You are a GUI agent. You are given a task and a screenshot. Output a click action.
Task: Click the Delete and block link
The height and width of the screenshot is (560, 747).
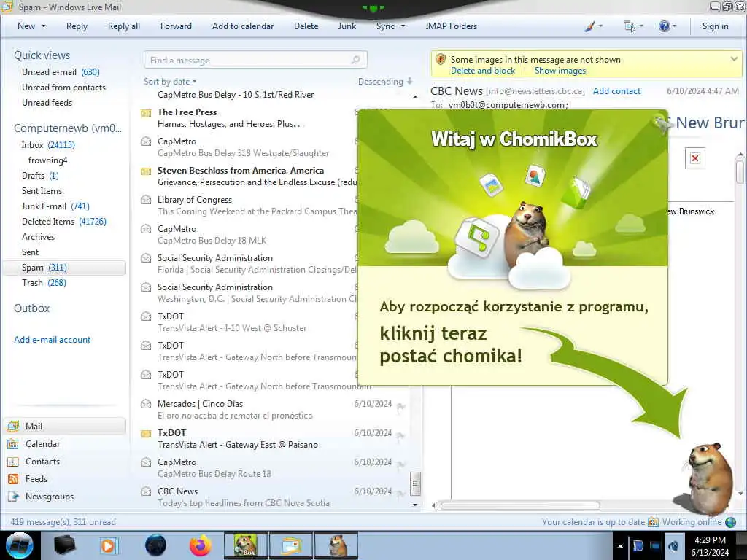483,71
